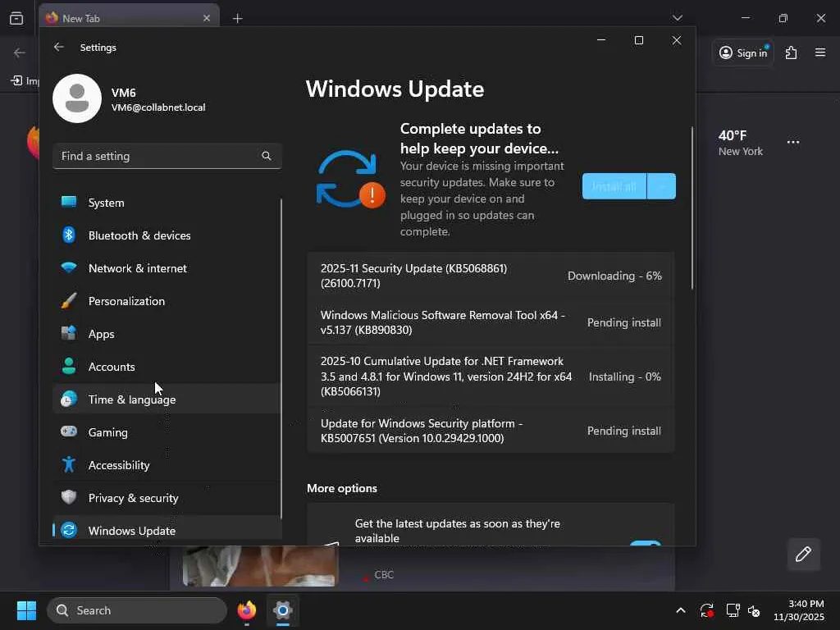Viewport: 840px width, 630px height.
Task: Open the Firefox hamburger menu
Action: (x=820, y=52)
